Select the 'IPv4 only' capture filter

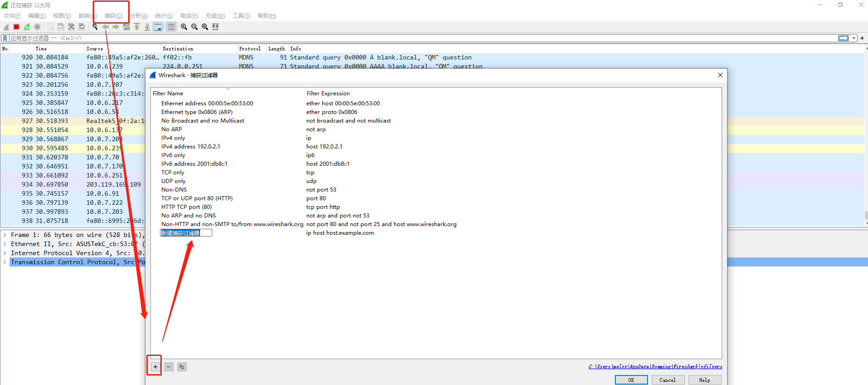click(x=173, y=138)
